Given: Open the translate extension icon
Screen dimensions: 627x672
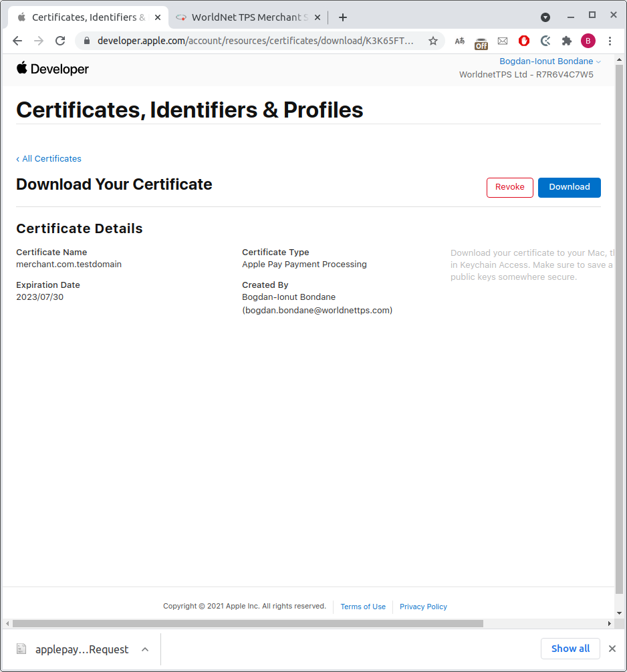Looking at the screenshot, I should [x=460, y=41].
